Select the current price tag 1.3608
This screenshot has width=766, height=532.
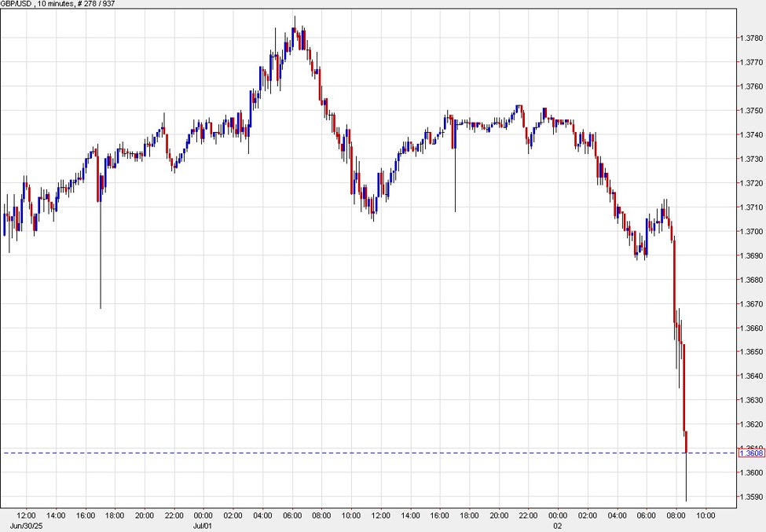pyautogui.click(x=752, y=453)
